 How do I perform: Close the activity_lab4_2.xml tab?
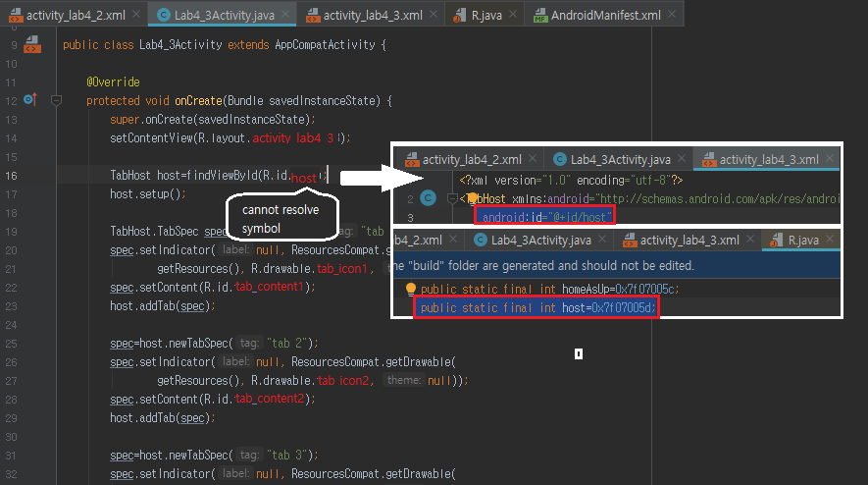[x=136, y=15]
